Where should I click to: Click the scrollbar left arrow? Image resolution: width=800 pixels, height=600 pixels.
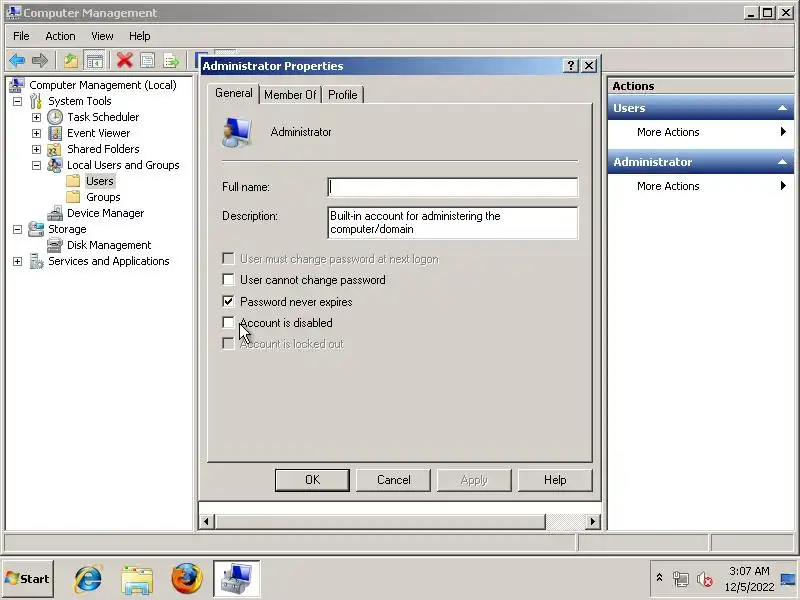[206, 521]
